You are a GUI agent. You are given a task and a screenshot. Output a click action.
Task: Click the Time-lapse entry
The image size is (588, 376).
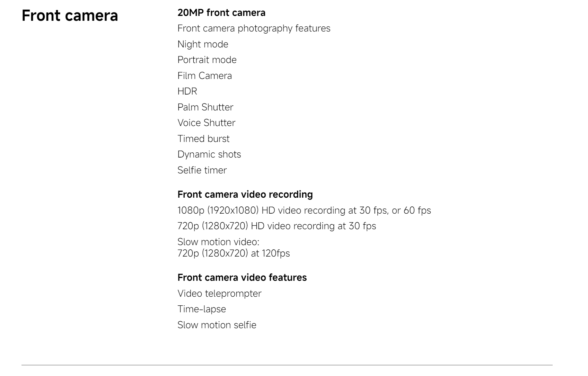[x=202, y=309]
